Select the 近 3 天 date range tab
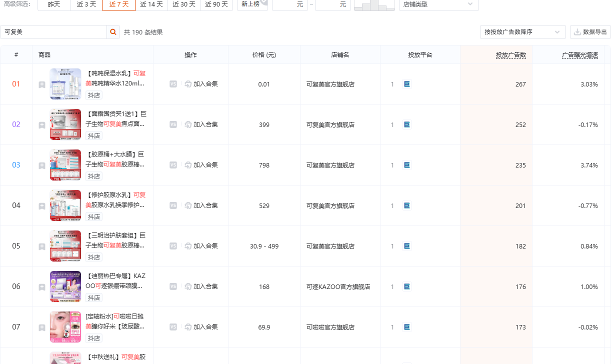611x364 pixels. (x=86, y=4)
